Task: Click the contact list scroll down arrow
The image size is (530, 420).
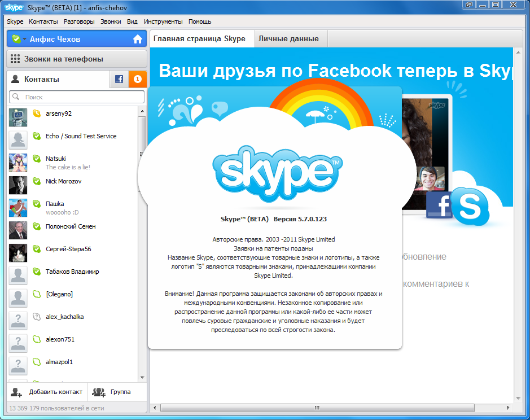Action: click(x=142, y=377)
